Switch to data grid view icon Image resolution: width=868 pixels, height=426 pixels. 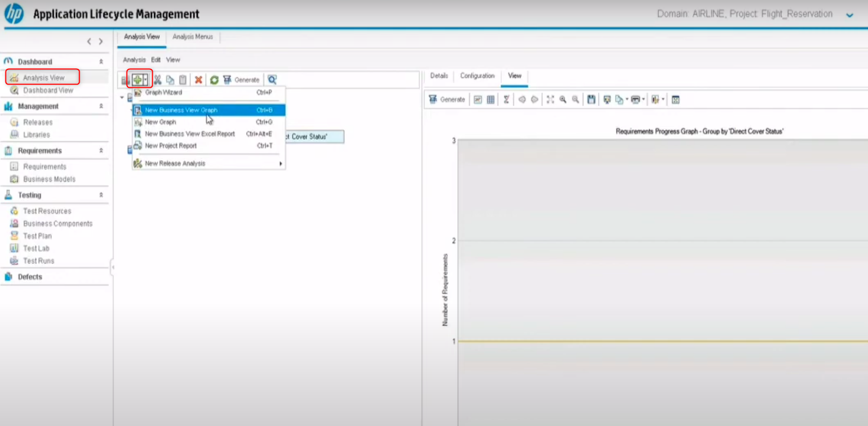coord(490,99)
